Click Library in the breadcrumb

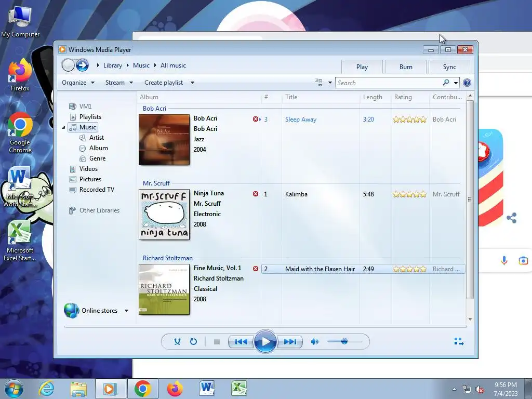113,65
